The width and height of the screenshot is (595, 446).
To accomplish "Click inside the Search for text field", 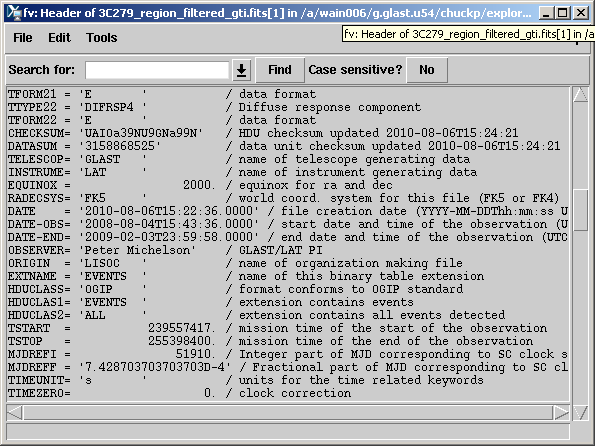I will (x=157, y=70).
